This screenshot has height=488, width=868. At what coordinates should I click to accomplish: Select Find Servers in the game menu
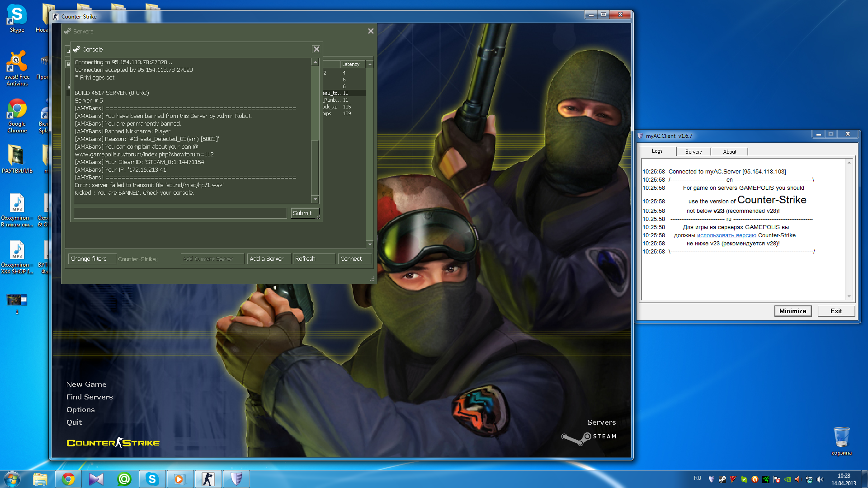coord(90,397)
